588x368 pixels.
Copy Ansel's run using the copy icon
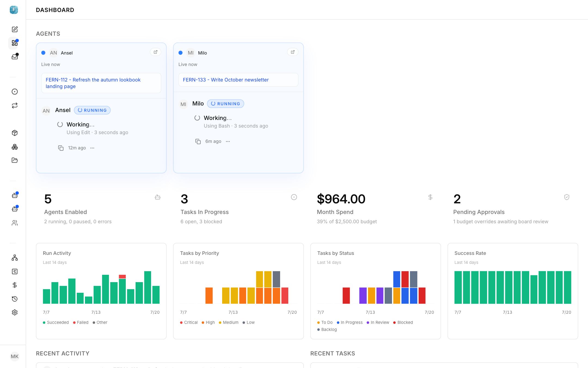click(61, 148)
